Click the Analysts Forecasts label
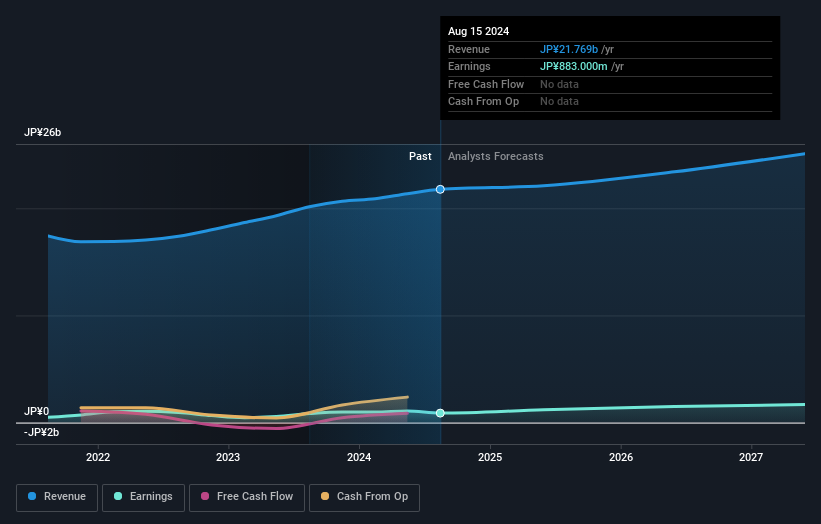This screenshot has width=821, height=524. tap(495, 156)
